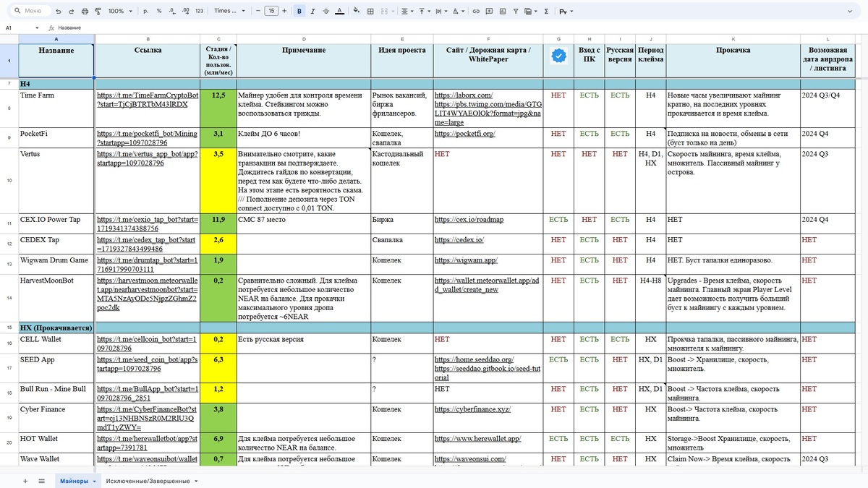Select the green cell with value 12,5
The height and width of the screenshot is (488, 868).
point(219,108)
